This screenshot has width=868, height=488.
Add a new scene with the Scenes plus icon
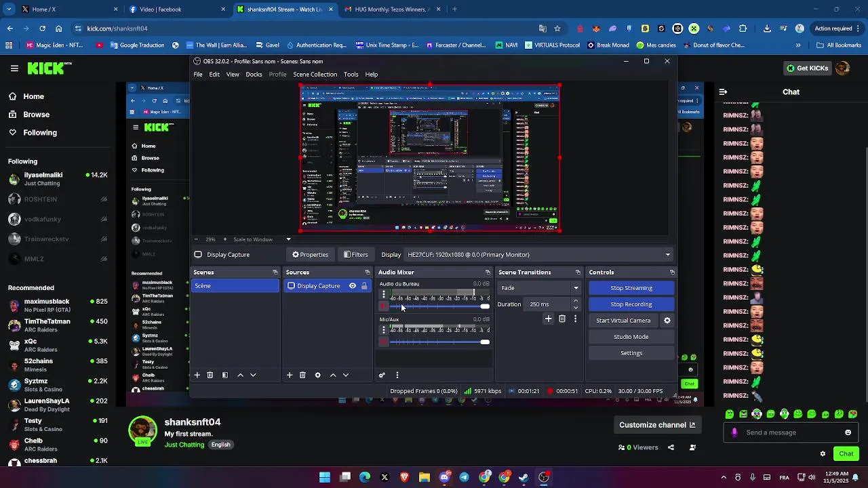coord(197,375)
